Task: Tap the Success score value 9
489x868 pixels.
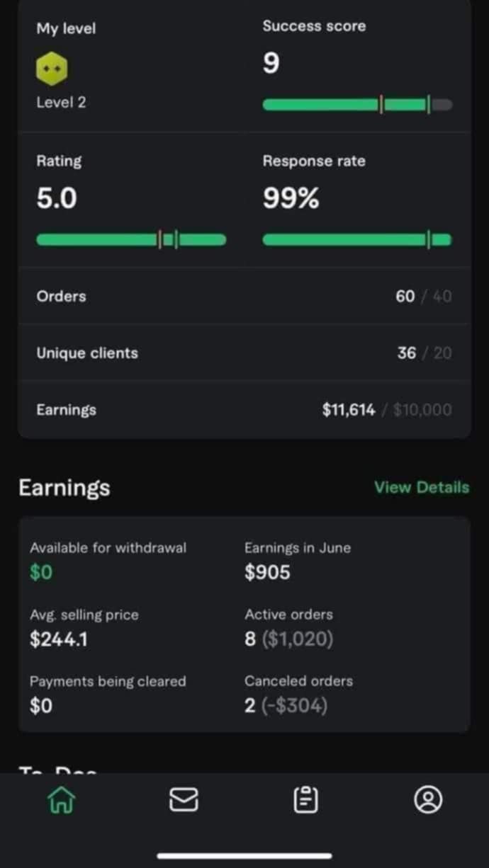Action: [x=271, y=64]
